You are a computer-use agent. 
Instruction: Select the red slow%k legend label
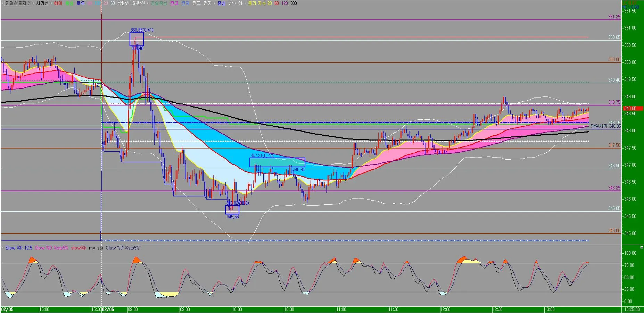tap(79, 248)
